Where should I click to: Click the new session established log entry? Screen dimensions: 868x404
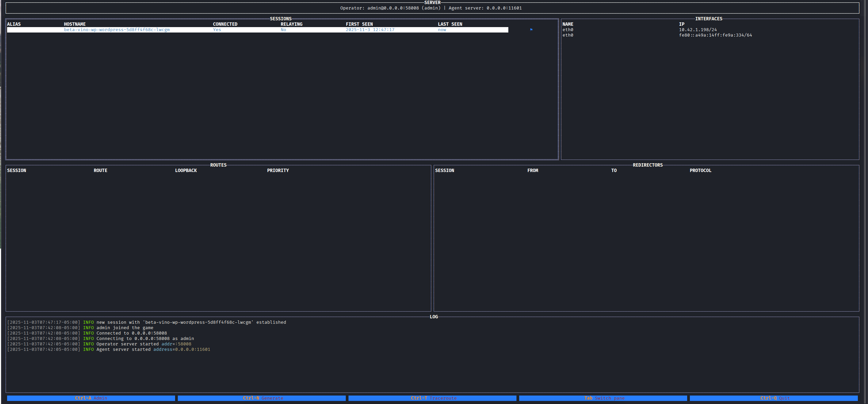pos(191,322)
